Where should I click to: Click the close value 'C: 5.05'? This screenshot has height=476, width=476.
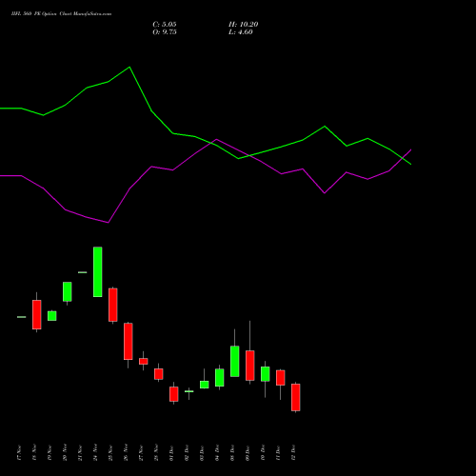(165, 25)
